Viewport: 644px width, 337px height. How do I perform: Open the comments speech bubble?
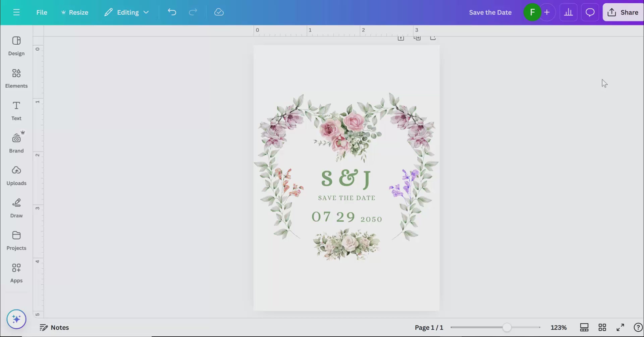point(590,12)
